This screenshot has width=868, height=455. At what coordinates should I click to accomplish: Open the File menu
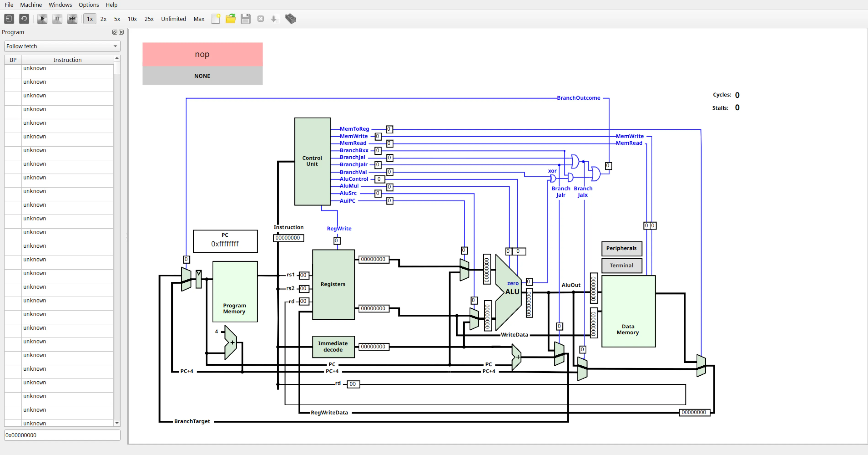point(9,5)
